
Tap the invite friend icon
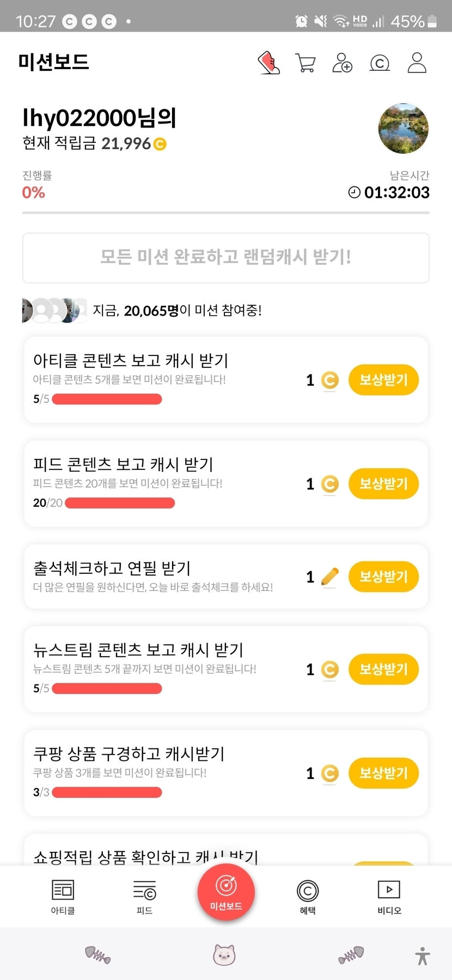coord(342,63)
